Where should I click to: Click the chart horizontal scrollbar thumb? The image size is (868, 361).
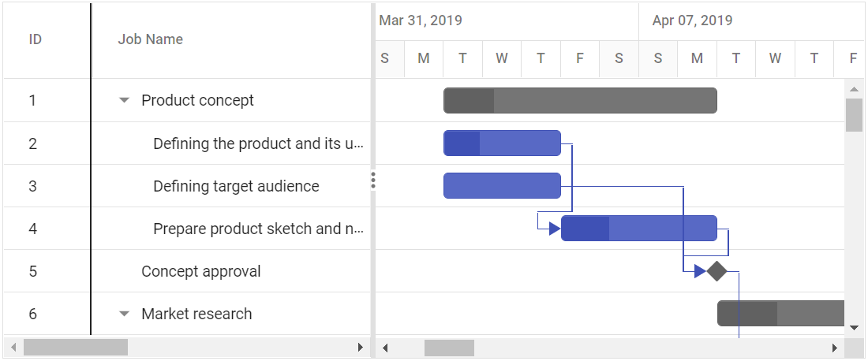pos(449,348)
